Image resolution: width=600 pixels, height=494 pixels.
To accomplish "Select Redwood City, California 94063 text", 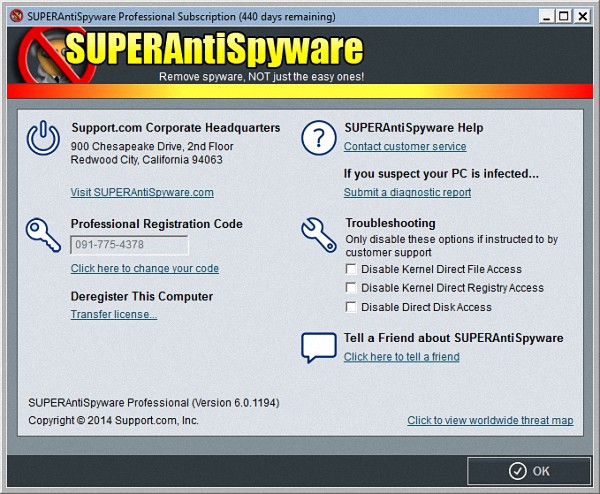I will 147,160.
